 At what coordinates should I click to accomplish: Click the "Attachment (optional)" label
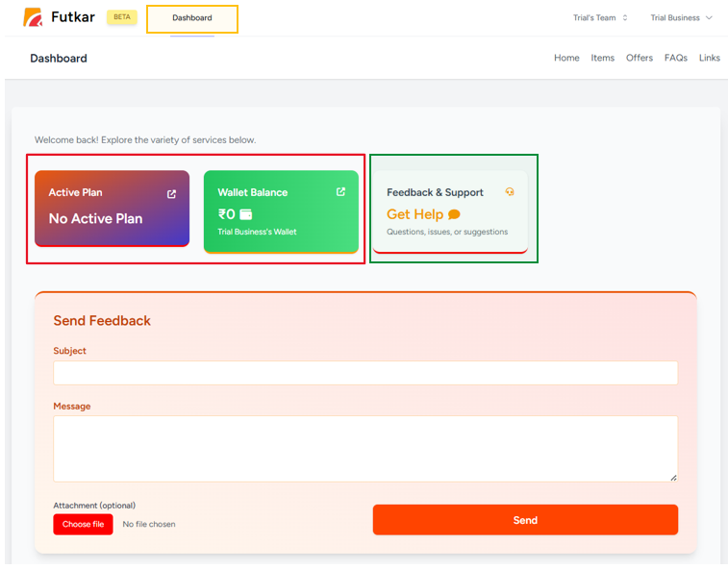tap(94, 506)
